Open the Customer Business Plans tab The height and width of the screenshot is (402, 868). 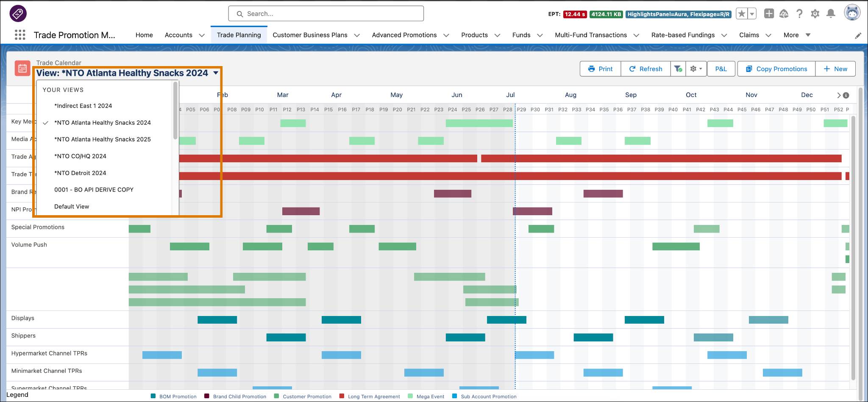310,35
